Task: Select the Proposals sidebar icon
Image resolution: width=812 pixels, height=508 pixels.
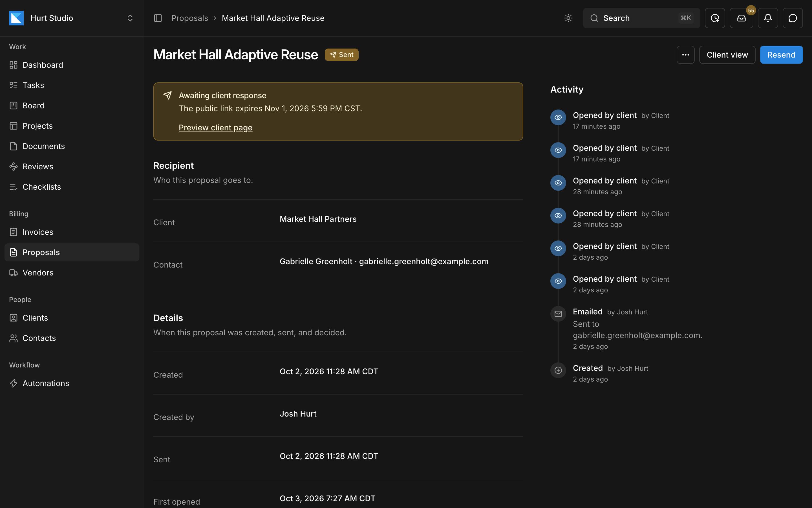Action: 14,252
